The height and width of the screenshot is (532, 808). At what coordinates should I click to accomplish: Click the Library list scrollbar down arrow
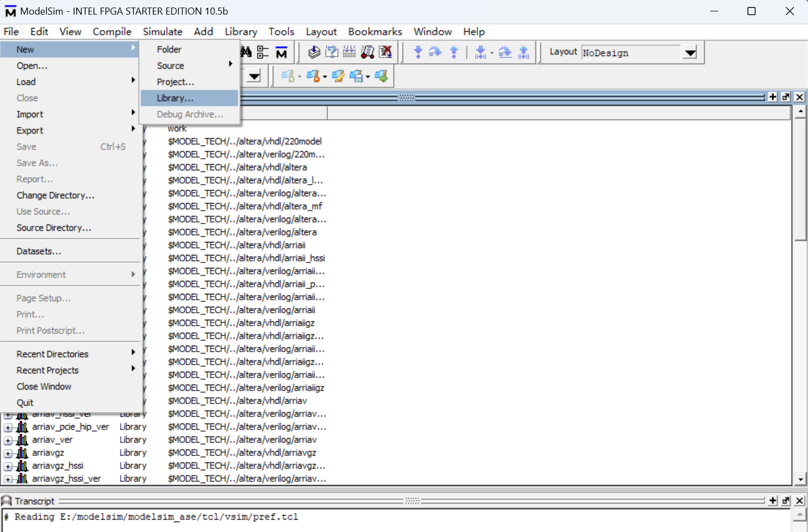click(x=800, y=479)
